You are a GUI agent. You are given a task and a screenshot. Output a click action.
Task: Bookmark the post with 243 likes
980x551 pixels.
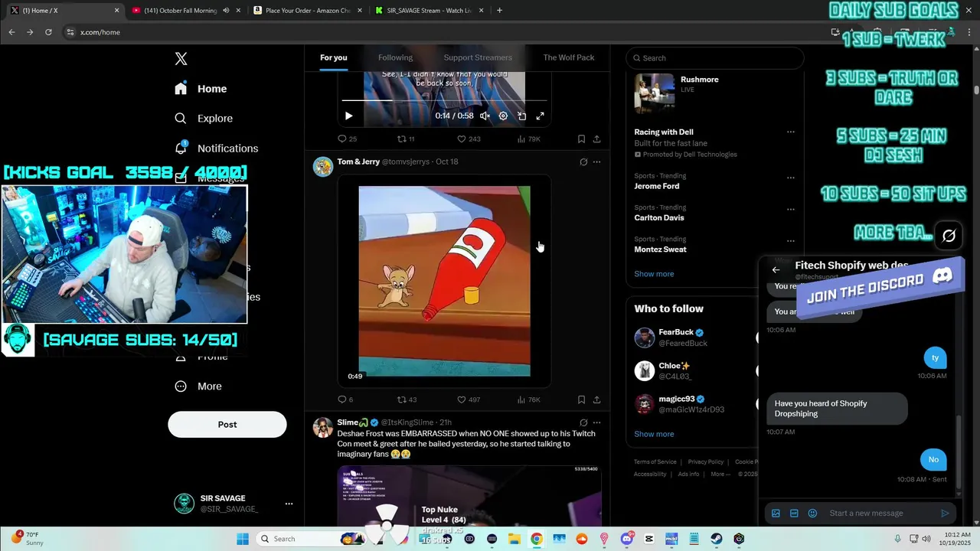[x=581, y=139]
